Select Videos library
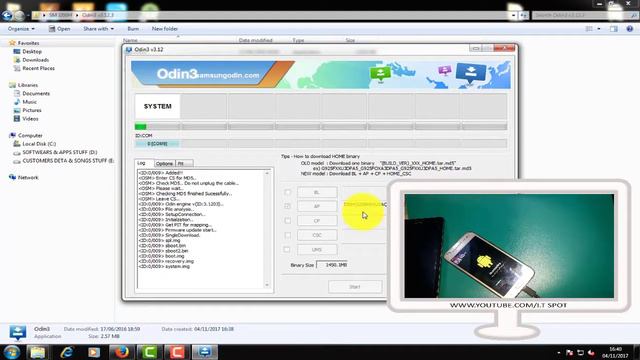The width and height of the screenshot is (640, 360). pos(30,119)
